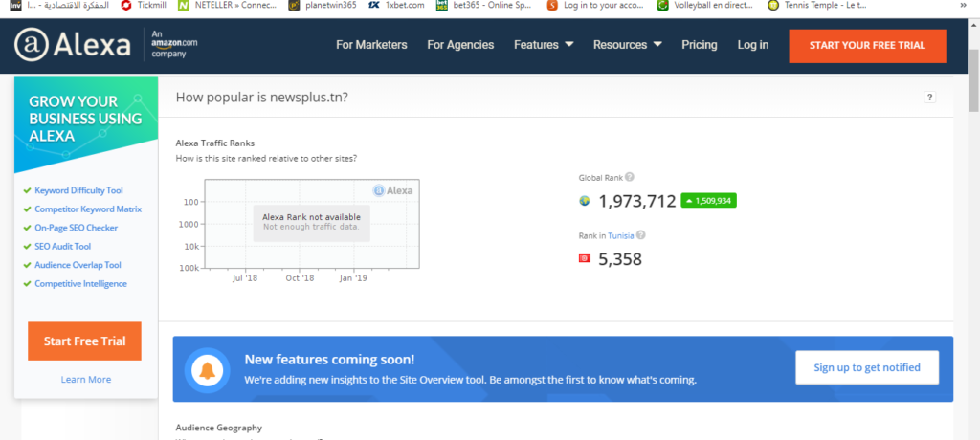Click the Learn More link in sidebar
The image size is (980, 440).
[x=86, y=380]
